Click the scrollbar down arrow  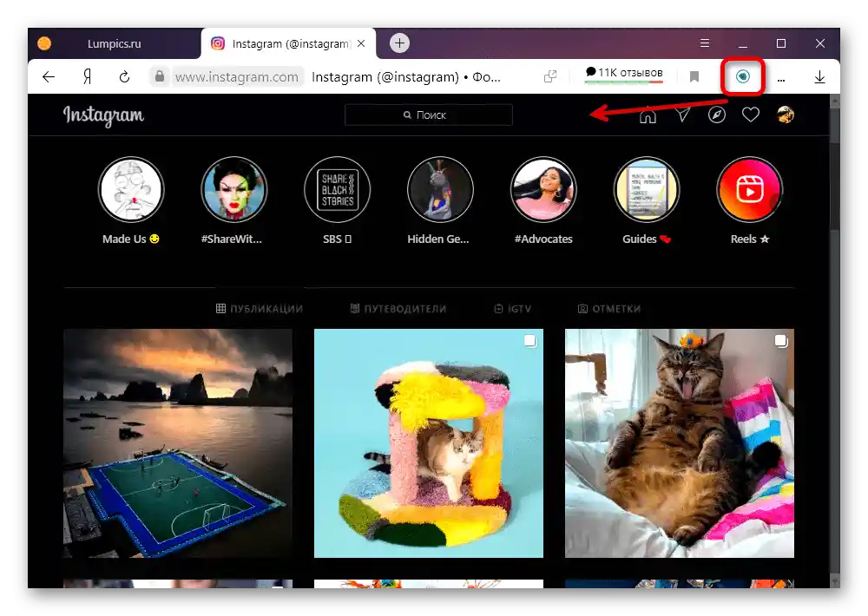[x=835, y=582]
